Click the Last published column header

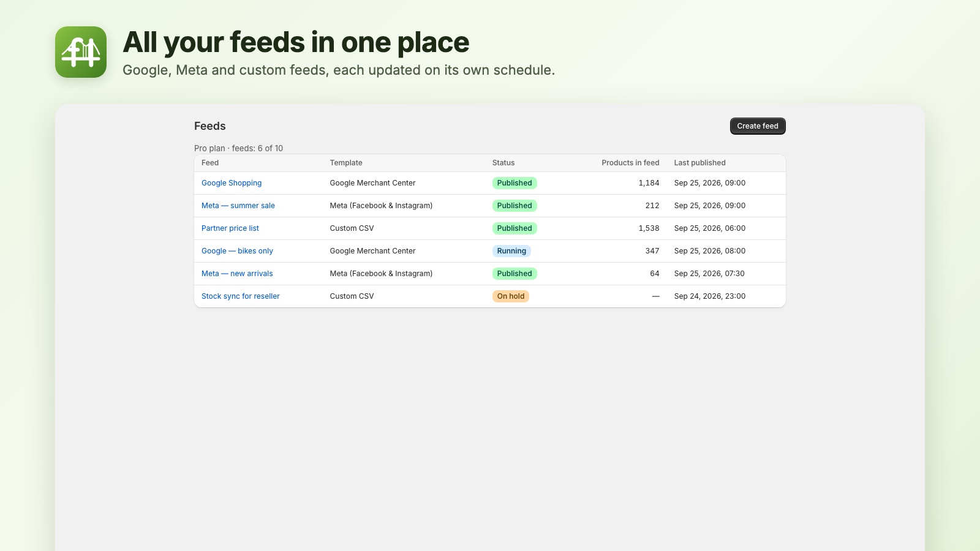tap(699, 163)
